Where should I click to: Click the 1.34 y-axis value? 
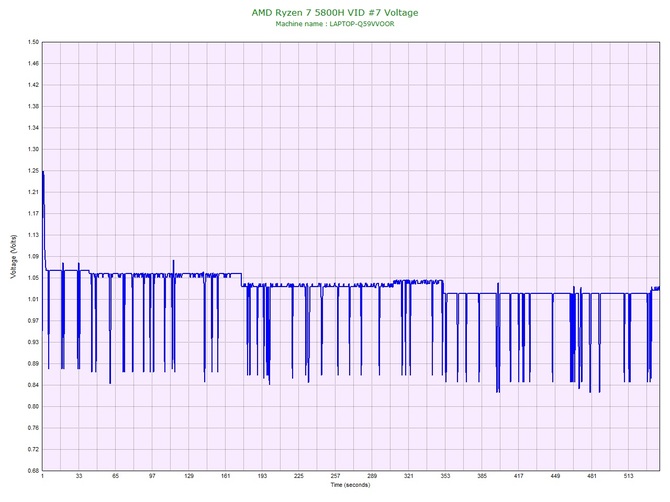33,128
